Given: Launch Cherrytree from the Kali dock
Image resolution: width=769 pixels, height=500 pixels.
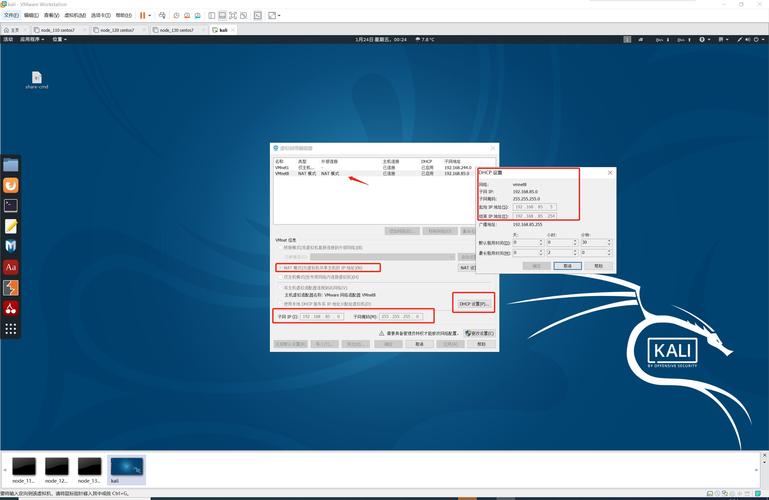Looking at the screenshot, I should (x=11, y=308).
